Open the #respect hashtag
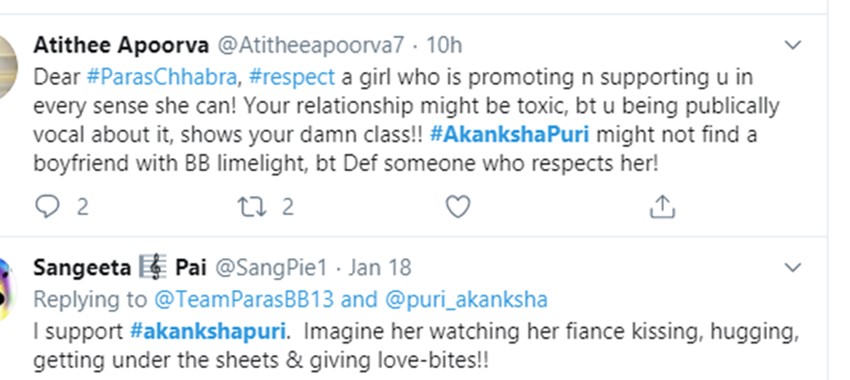The image size is (850, 380). pyautogui.click(x=292, y=77)
